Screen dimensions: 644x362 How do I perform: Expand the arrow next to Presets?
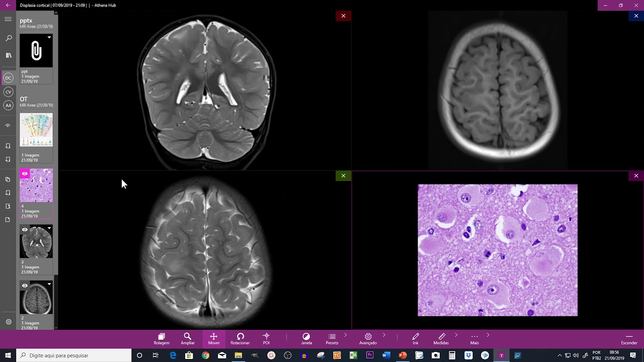pyautogui.click(x=345, y=335)
